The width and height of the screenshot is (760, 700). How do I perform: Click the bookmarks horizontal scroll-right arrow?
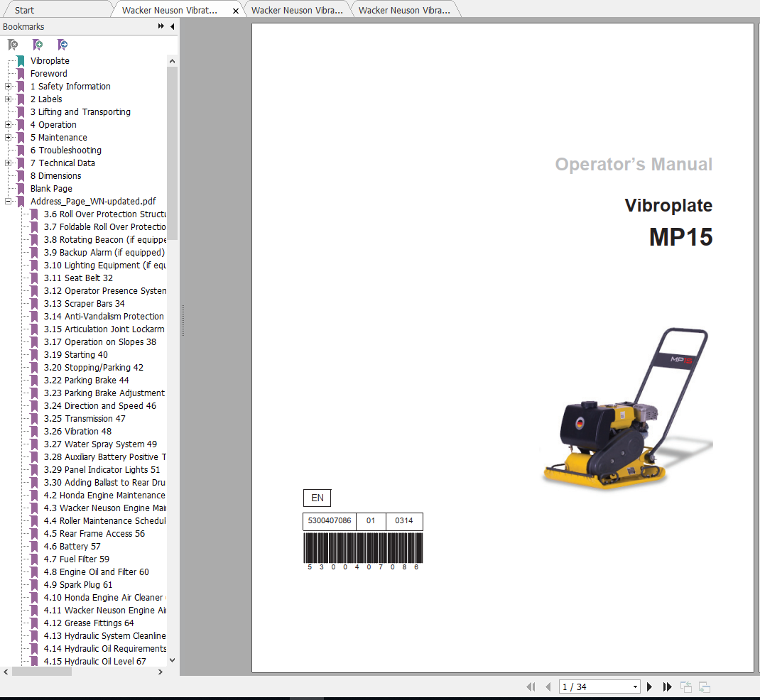coord(161,672)
